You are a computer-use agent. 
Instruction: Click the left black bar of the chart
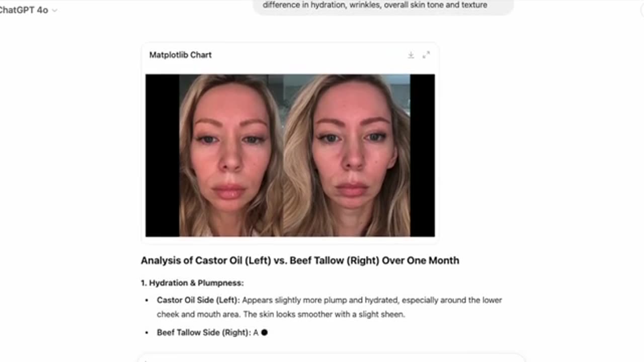163,155
